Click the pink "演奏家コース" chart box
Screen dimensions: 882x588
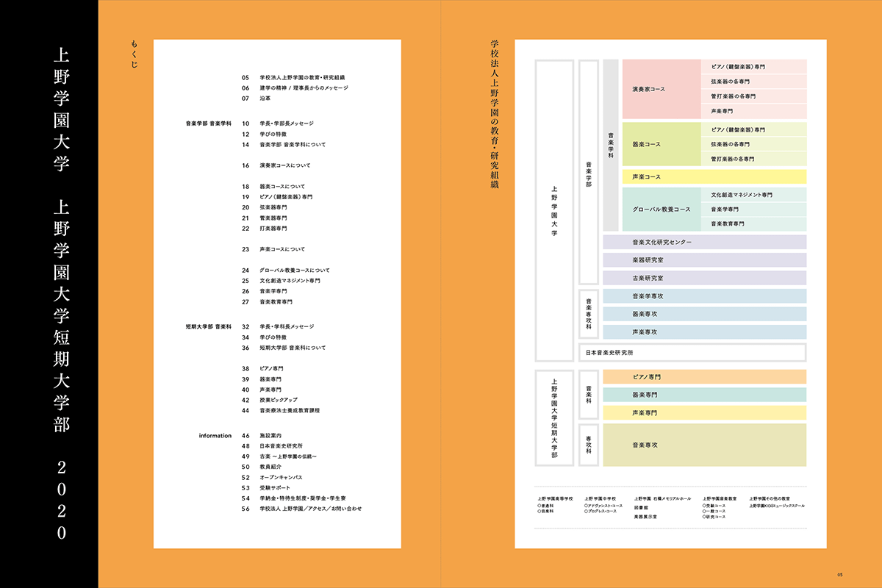661,89
